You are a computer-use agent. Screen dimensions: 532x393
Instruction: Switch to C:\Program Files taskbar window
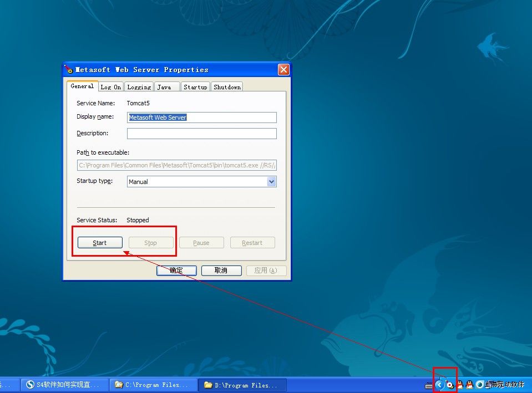tap(153, 385)
